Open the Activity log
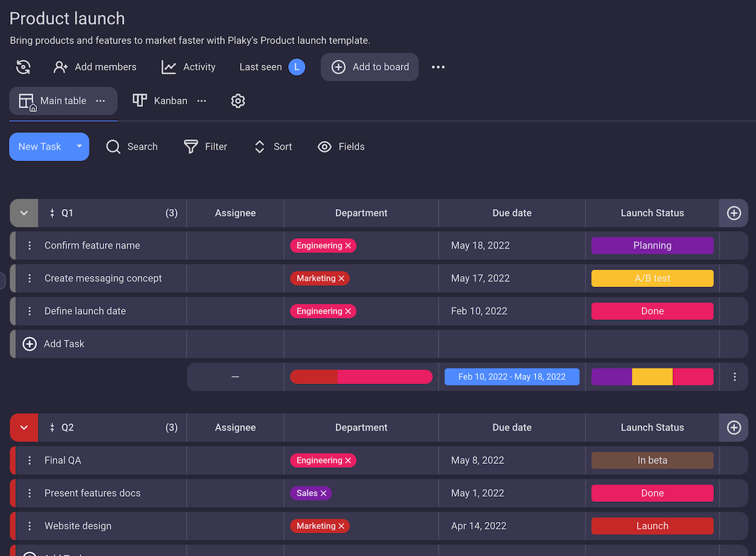 [188, 67]
